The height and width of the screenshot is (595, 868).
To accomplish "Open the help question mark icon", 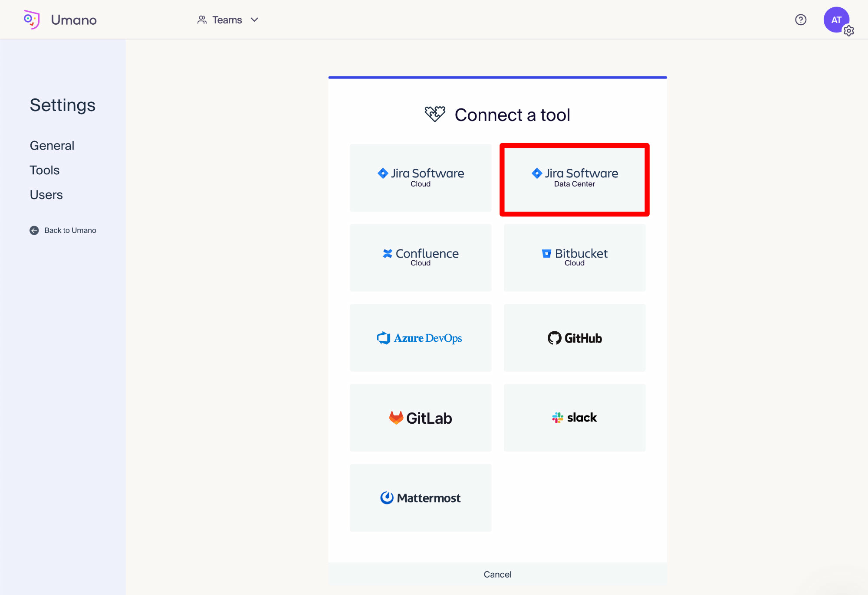I will click(801, 20).
